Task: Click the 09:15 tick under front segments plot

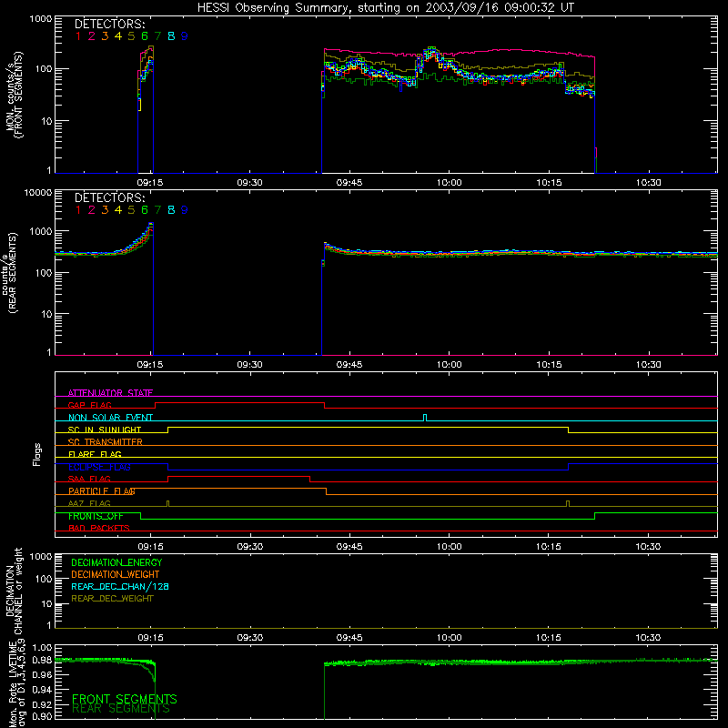Action: click(150, 183)
